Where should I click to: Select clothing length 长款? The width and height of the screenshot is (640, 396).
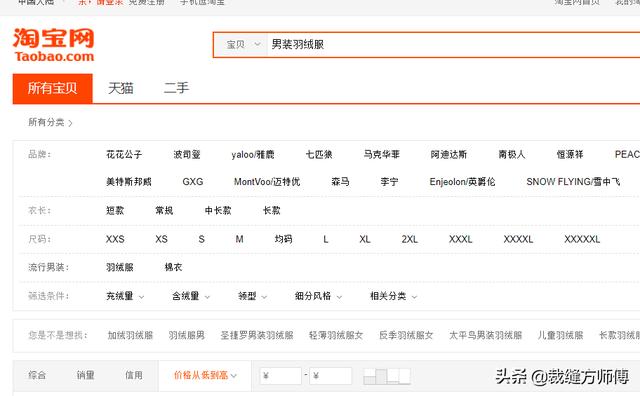click(x=272, y=211)
